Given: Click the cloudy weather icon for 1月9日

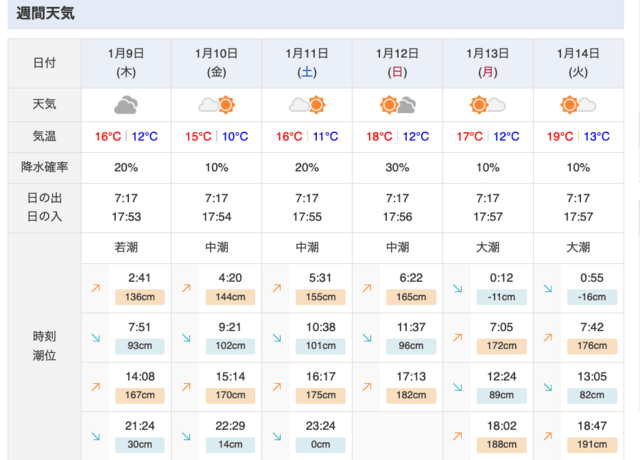Looking at the screenshot, I should click(x=125, y=104).
